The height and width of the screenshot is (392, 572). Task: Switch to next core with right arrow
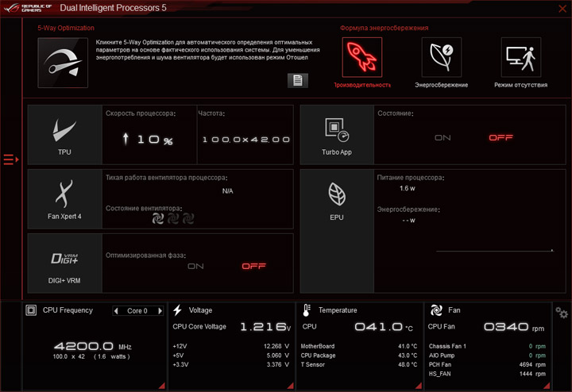(x=160, y=311)
